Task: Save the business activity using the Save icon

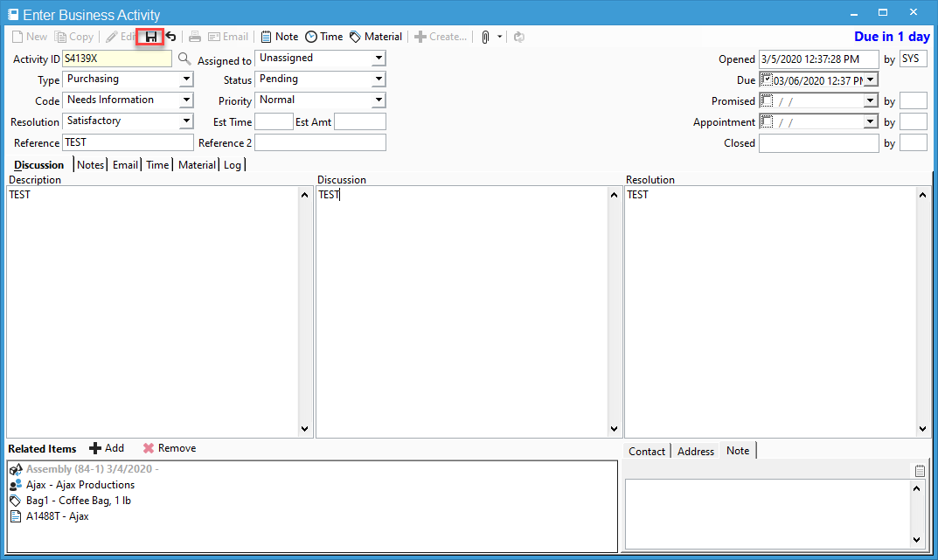Action: (x=150, y=36)
